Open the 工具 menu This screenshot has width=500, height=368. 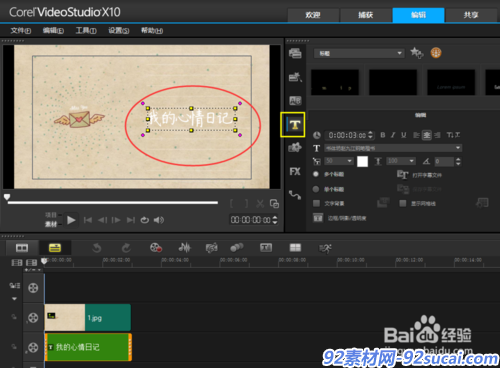click(86, 31)
